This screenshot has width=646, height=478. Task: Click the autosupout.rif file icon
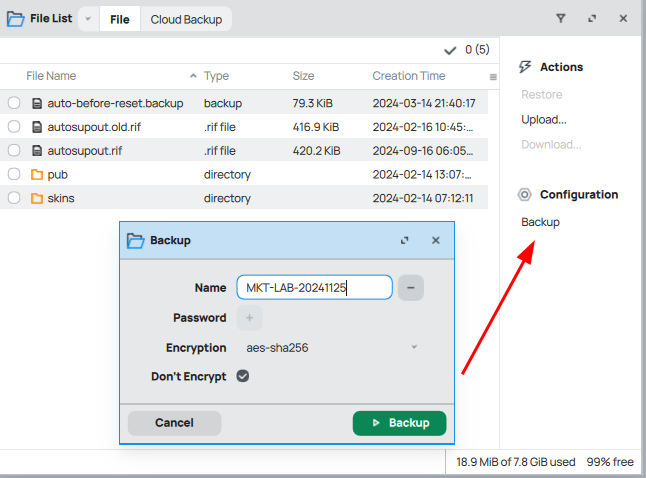coord(37,151)
